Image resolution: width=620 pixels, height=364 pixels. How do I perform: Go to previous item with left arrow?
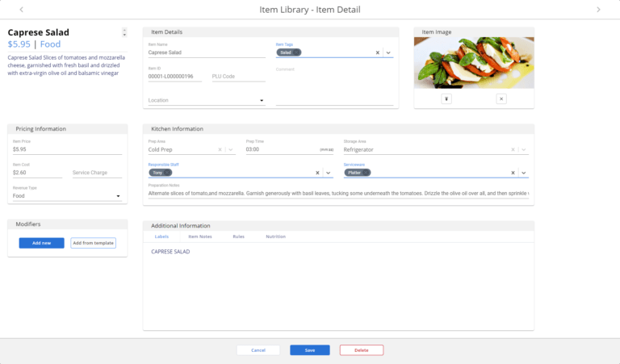(21, 10)
